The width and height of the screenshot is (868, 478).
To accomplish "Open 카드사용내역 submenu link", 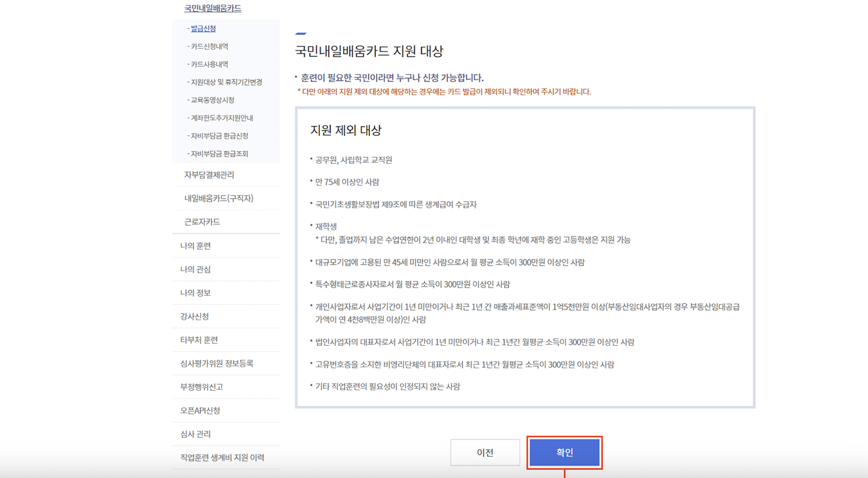I will (209, 64).
